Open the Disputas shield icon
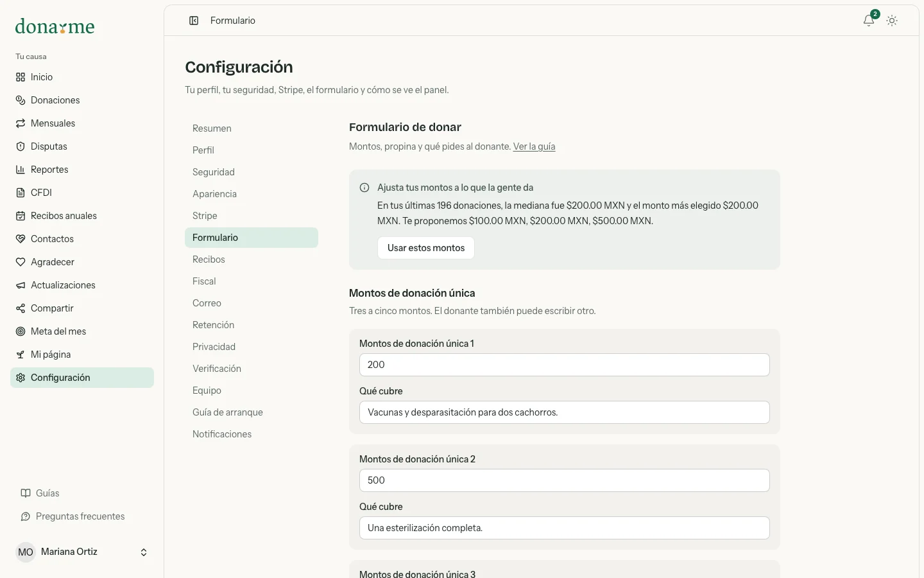 tap(21, 146)
